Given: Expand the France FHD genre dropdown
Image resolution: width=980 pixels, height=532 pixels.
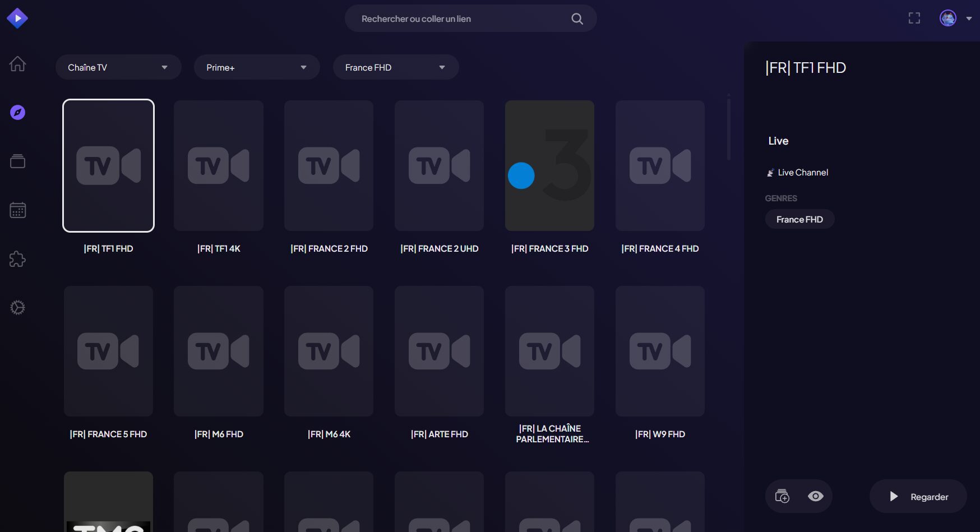Looking at the screenshot, I should coord(396,67).
